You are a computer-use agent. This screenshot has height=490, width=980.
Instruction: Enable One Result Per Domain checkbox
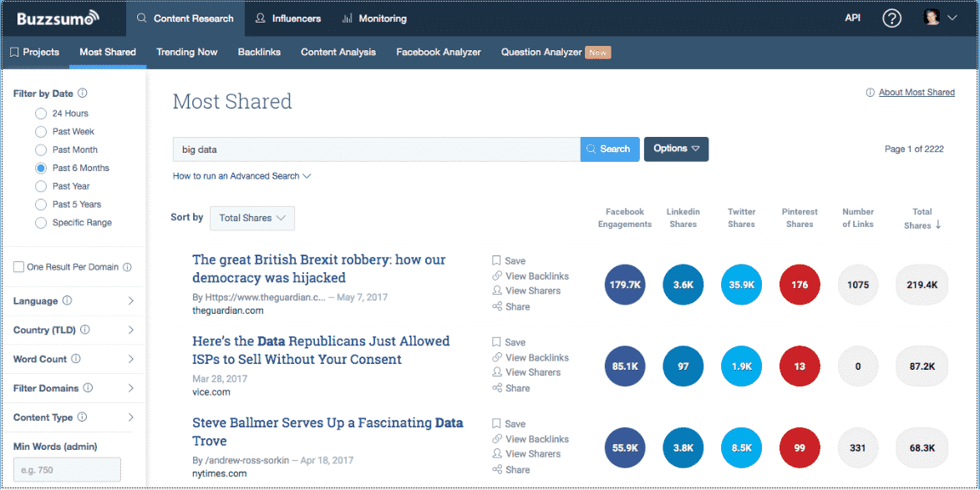18,267
